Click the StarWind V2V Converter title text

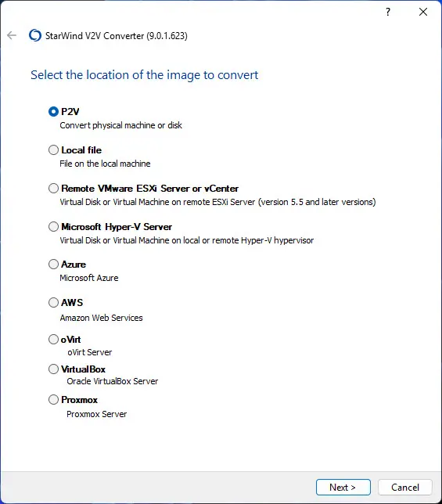(117, 36)
